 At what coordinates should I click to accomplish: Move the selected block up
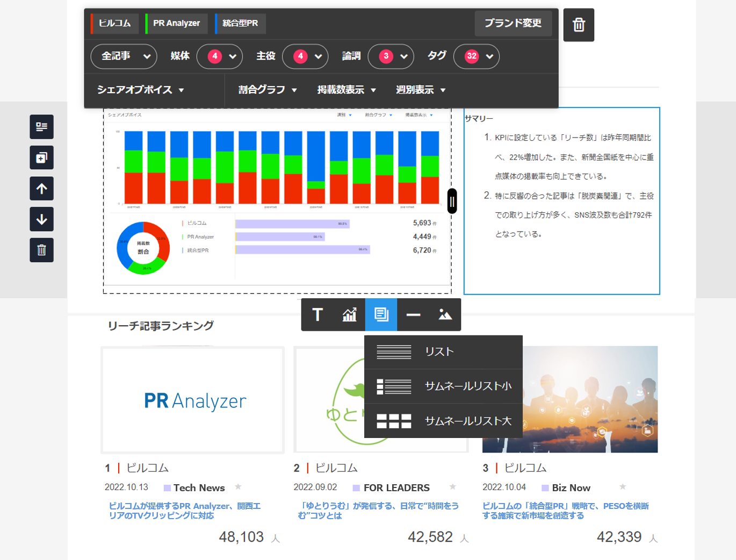point(41,189)
